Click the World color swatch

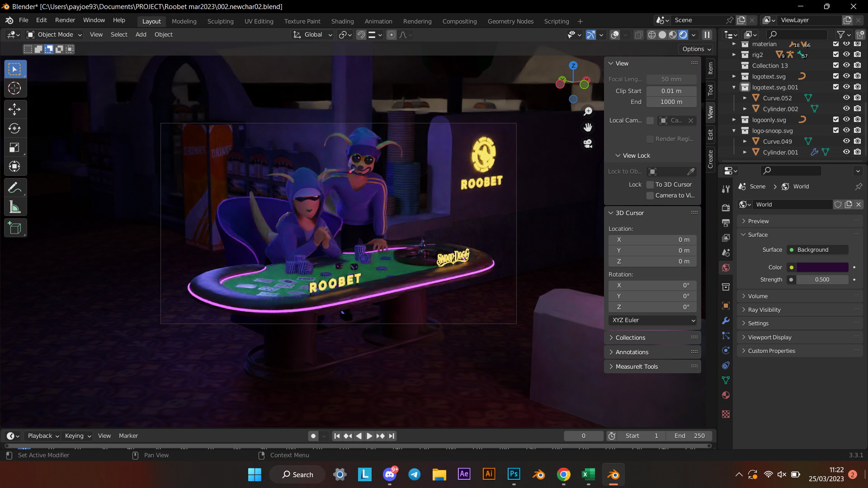tap(822, 267)
